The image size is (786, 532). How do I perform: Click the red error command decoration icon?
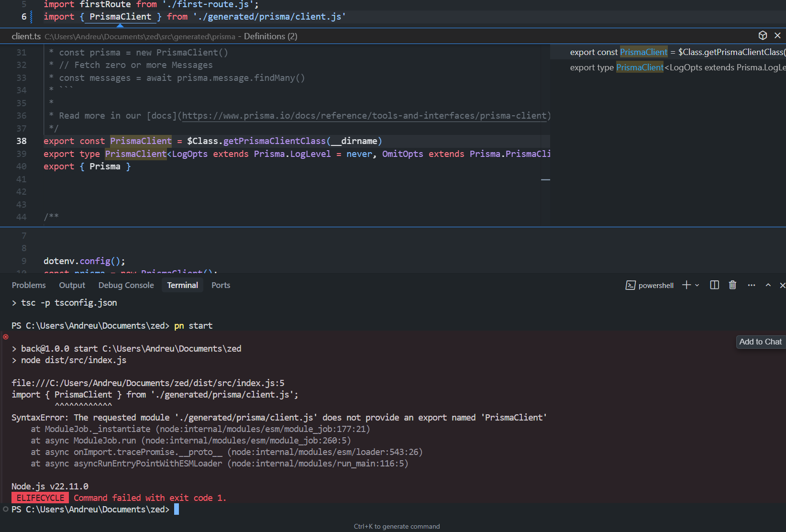coord(6,337)
